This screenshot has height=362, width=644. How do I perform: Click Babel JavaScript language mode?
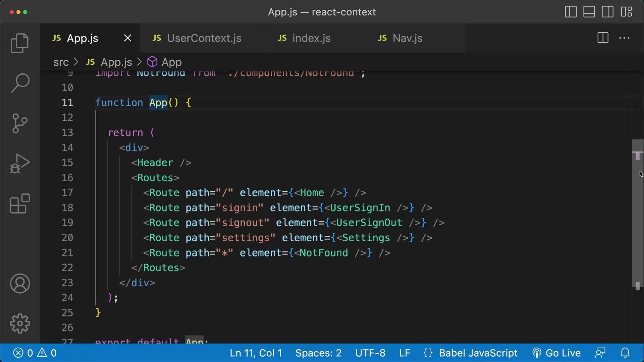(x=478, y=353)
